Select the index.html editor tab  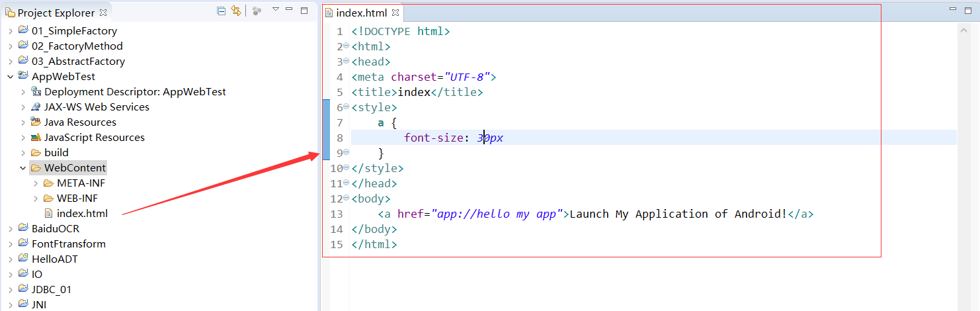pyautogui.click(x=361, y=13)
